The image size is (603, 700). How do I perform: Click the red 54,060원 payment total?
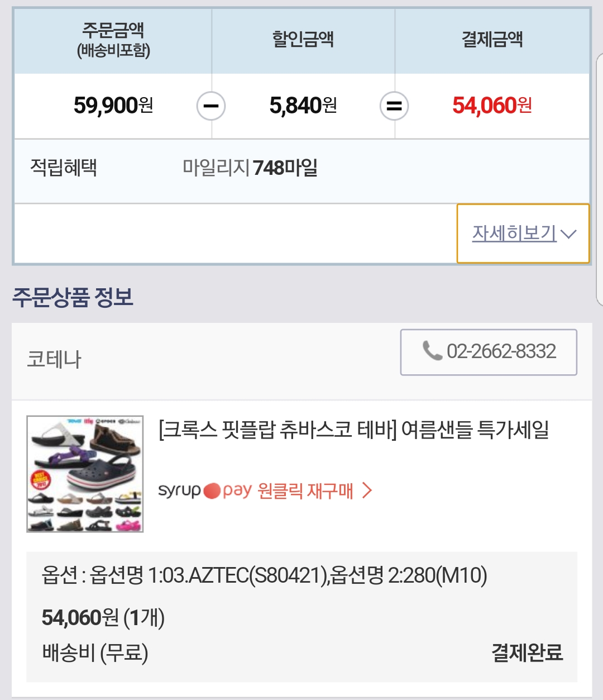[x=492, y=105]
